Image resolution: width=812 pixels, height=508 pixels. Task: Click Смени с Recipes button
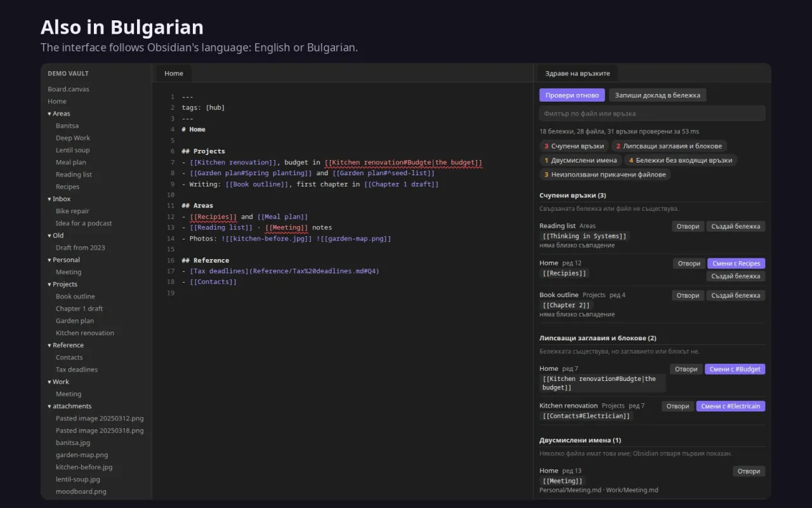pos(736,264)
